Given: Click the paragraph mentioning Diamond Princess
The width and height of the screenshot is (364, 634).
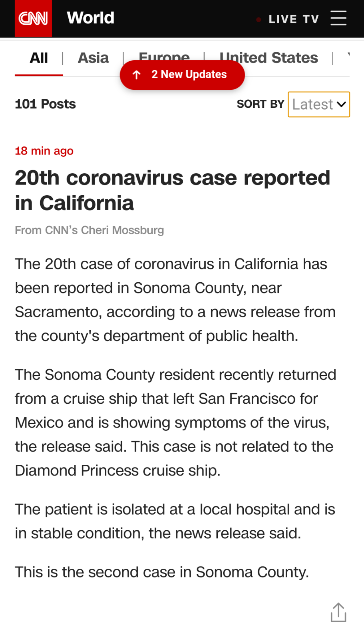Looking at the screenshot, I should (175, 422).
